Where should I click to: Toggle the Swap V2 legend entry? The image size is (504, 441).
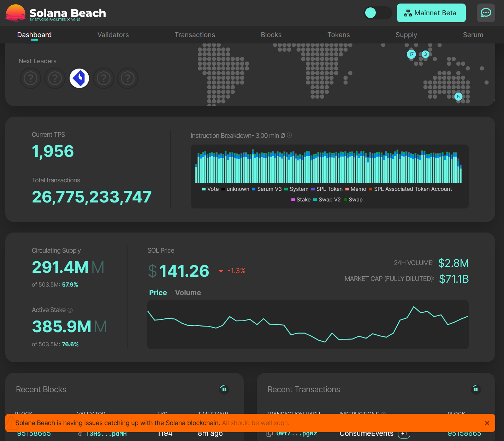pyautogui.click(x=327, y=200)
